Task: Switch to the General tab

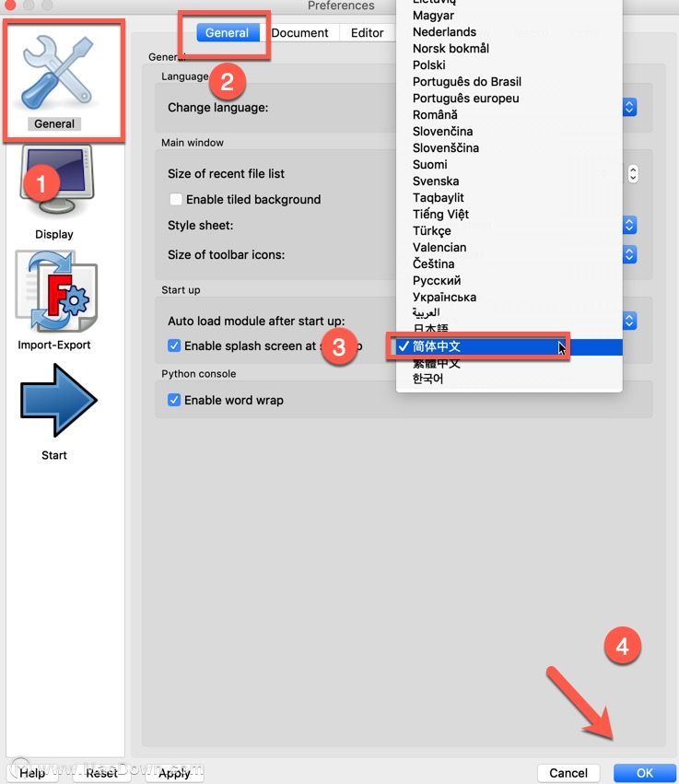Action: (x=228, y=33)
